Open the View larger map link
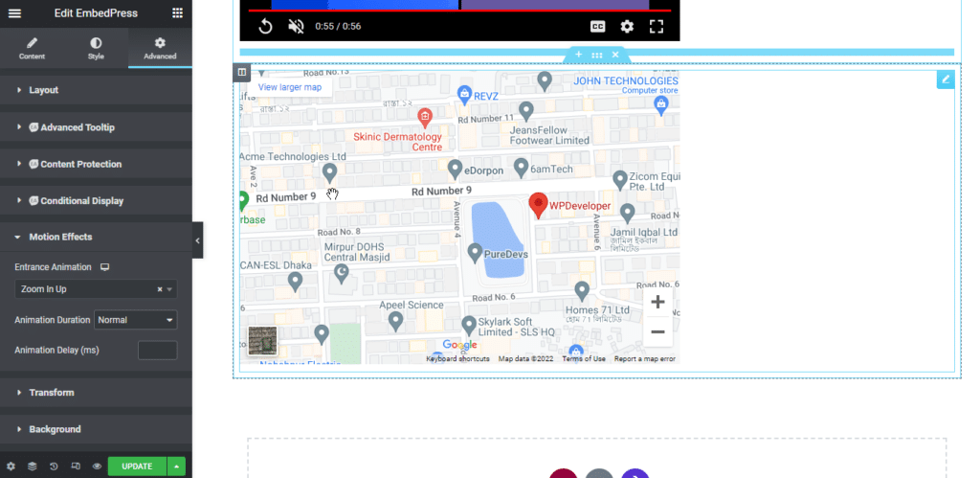The width and height of the screenshot is (980, 478). pyautogui.click(x=289, y=87)
